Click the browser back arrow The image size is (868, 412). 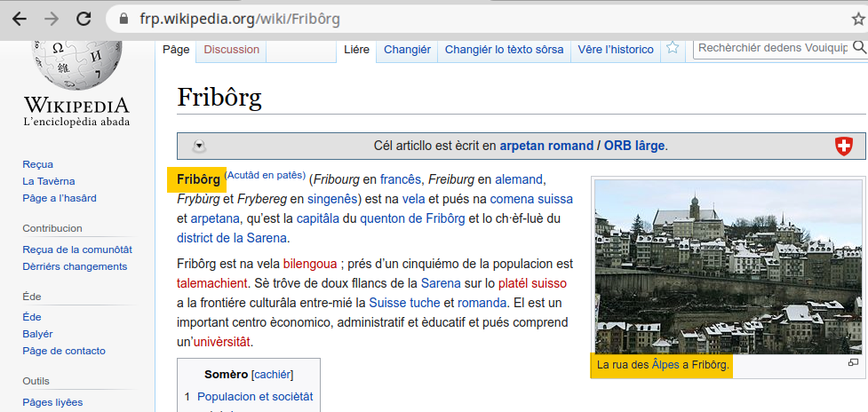click(x=19, y=19)
